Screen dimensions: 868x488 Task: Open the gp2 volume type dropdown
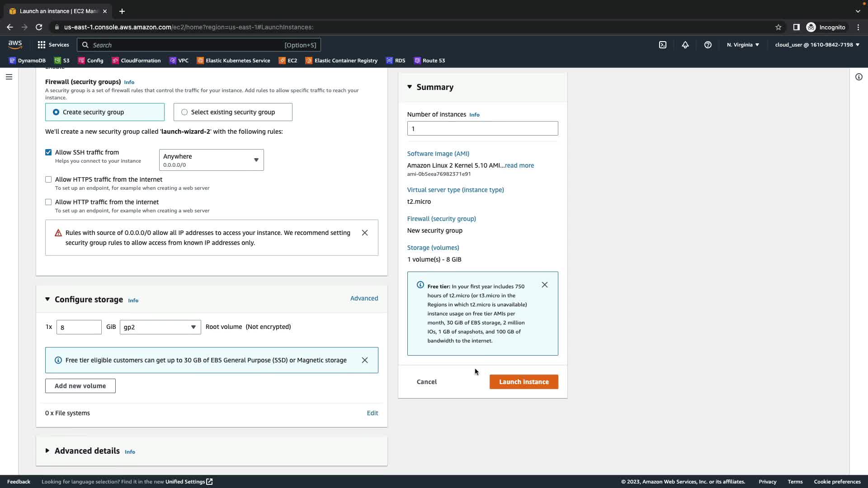point(160,327)
